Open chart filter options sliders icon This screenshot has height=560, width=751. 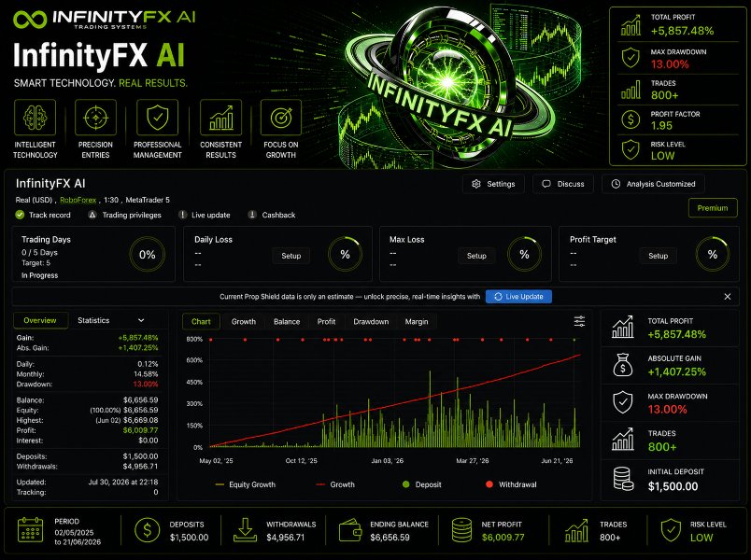[x=579, y=321]
